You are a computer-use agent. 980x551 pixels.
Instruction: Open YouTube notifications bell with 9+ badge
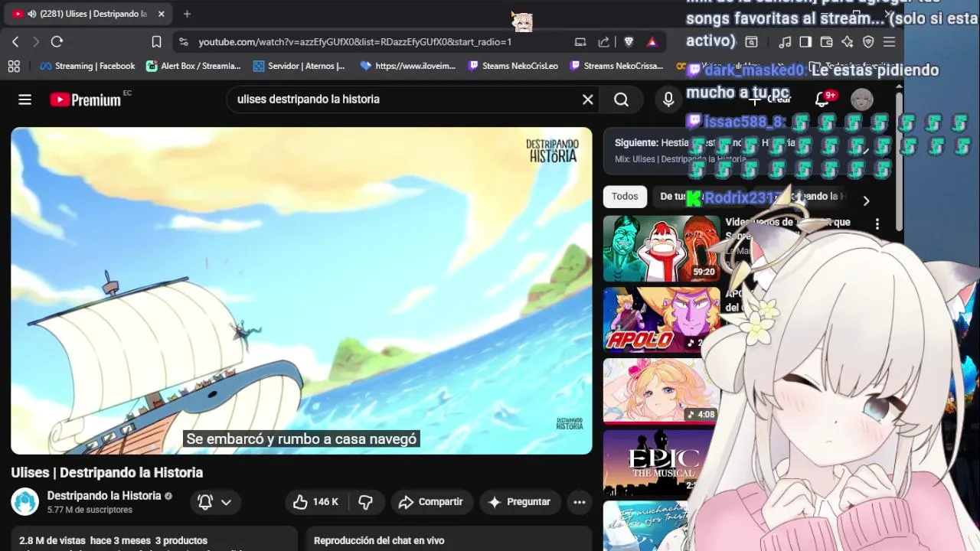[822, 99]
